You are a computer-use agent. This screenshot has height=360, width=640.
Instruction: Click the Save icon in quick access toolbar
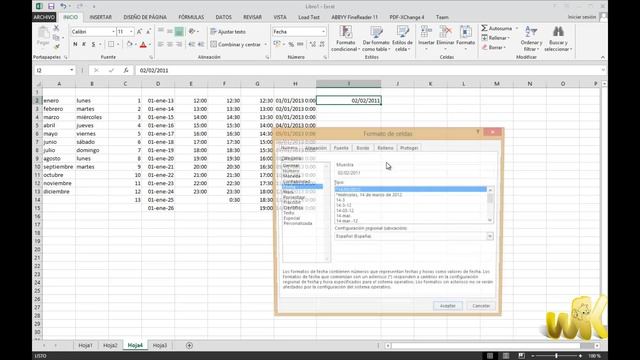[51, 6]
